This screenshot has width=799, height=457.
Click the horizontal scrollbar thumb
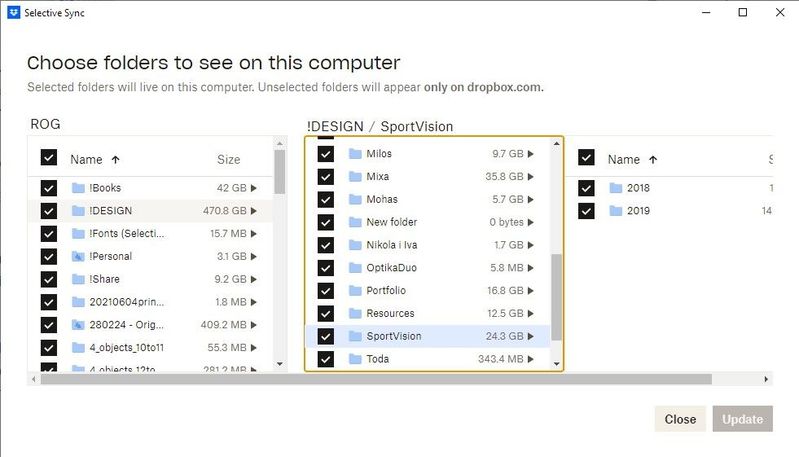[x=376, y=379]
